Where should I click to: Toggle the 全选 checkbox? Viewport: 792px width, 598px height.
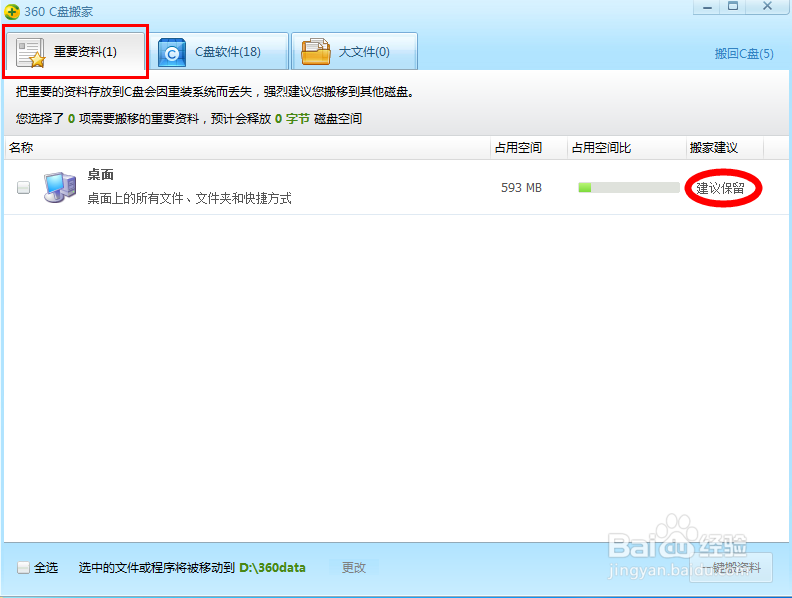[23, 567]
